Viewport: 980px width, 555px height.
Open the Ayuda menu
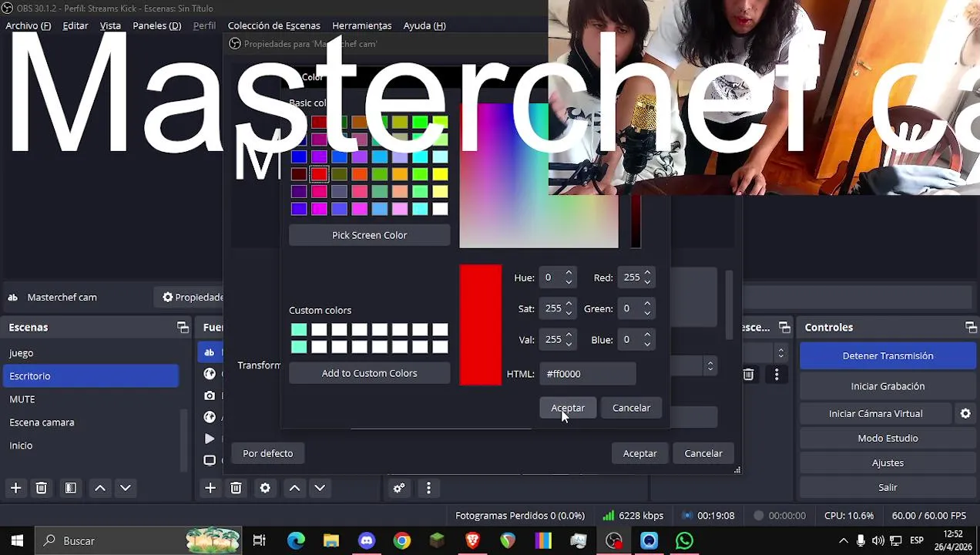(x=424, y=25)
